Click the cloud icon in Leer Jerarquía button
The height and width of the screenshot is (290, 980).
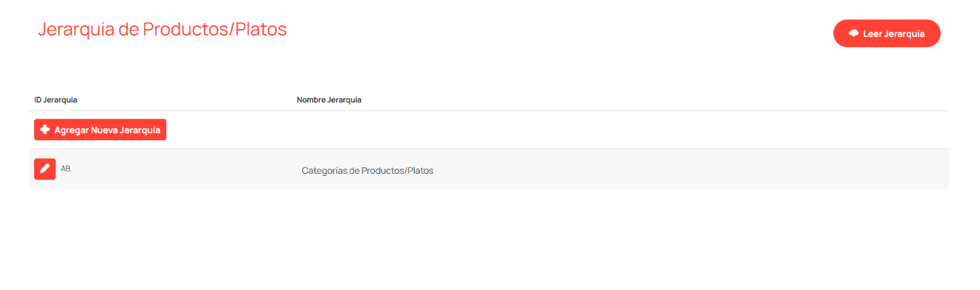coord(854,33)
